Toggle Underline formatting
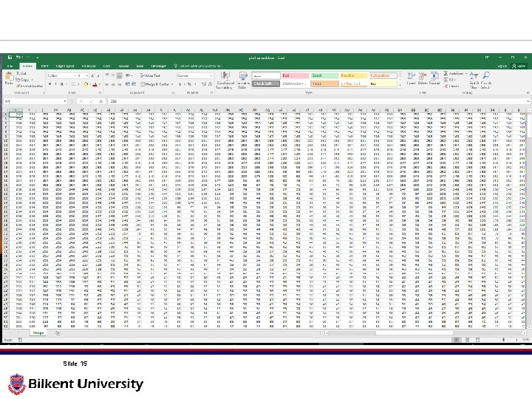 (62, 84)
